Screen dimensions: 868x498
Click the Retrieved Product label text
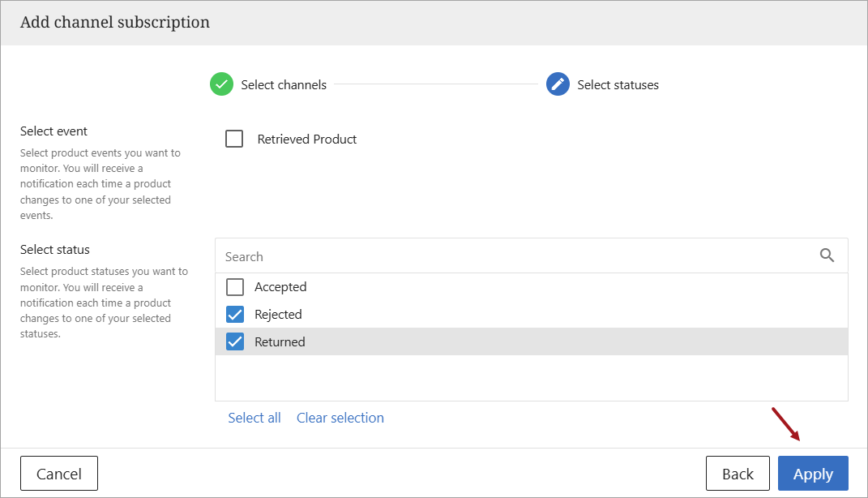pyautogui.click(x=307, y=140)
